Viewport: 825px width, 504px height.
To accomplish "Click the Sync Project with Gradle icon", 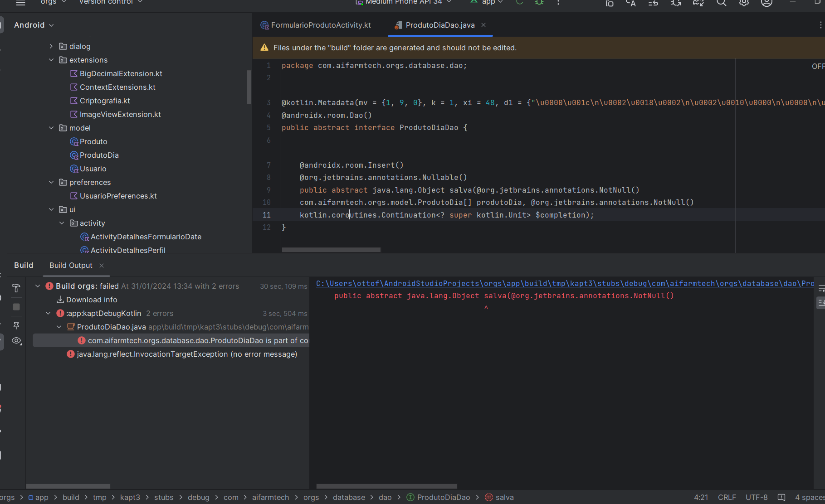I will click(698, 3).
